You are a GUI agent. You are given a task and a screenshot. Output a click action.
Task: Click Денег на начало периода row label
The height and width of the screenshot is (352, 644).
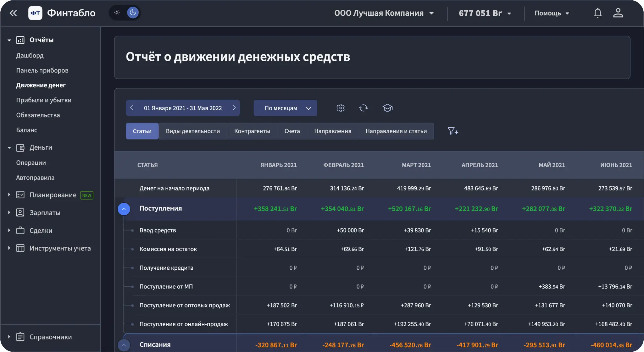[x=175, y=188]
